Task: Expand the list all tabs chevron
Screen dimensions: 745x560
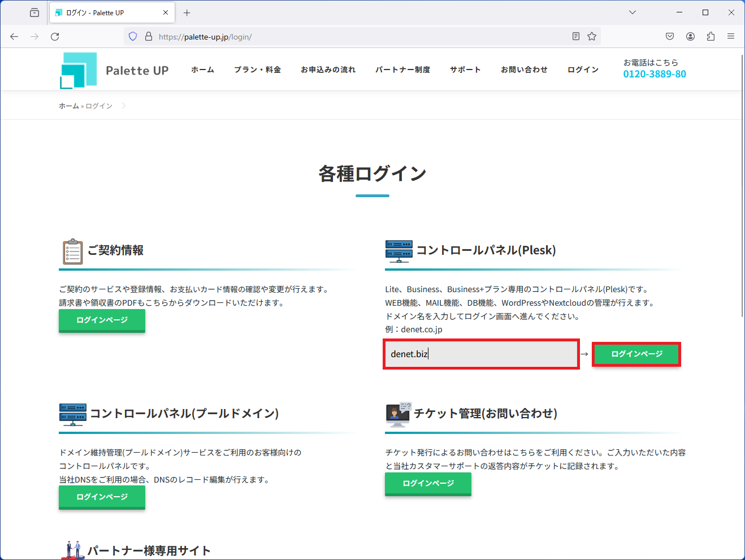Action: [x=633, y=12]
